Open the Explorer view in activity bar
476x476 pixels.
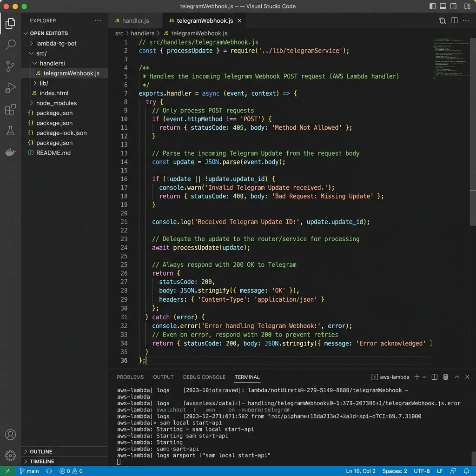(10, 23)
